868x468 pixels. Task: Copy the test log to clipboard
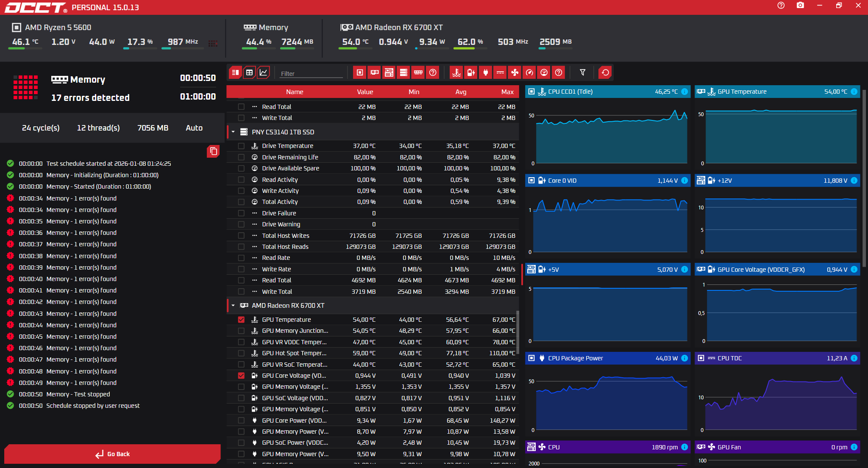[213, 151]
